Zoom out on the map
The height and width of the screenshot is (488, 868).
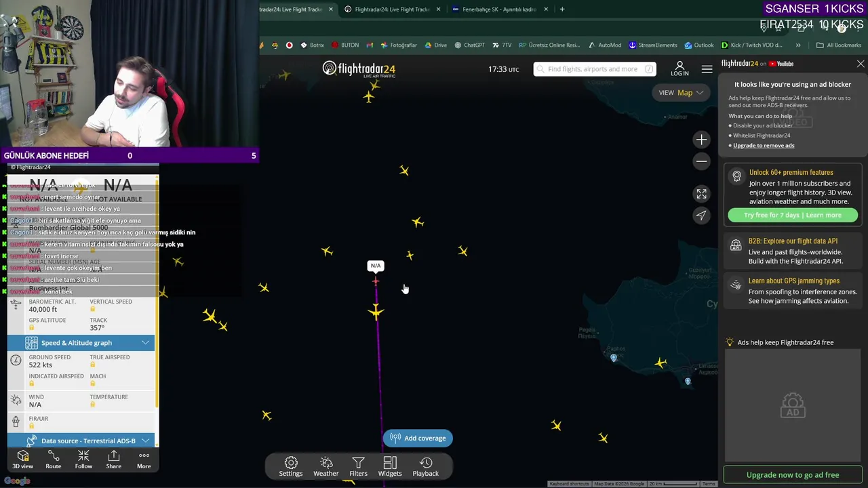[701, 161]
